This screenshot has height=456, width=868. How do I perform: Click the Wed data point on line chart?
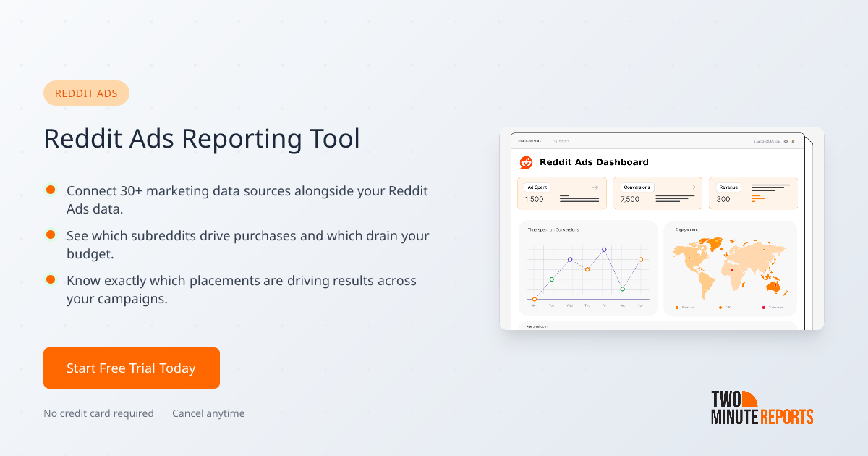click(570, 259)
